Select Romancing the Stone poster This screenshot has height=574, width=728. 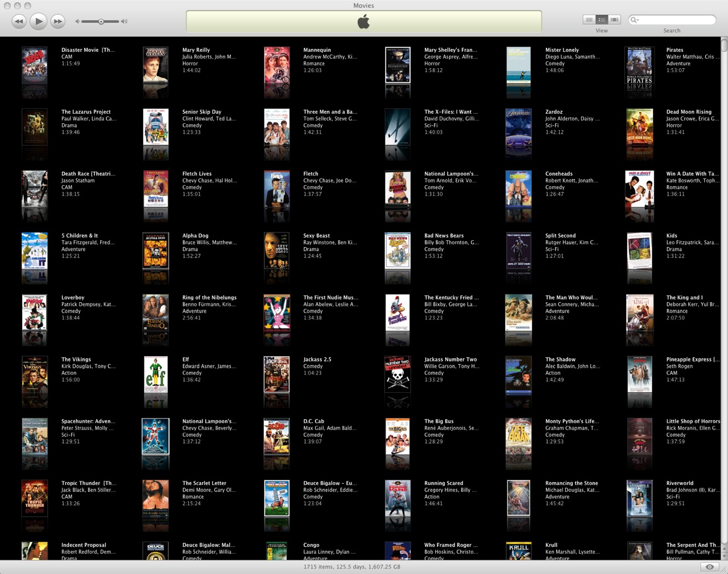coord(519,498)
